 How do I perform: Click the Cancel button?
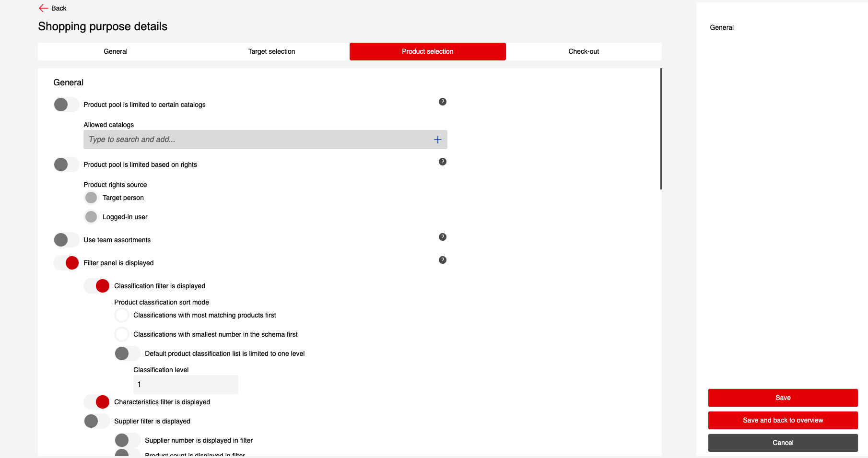tap(783, 443)
